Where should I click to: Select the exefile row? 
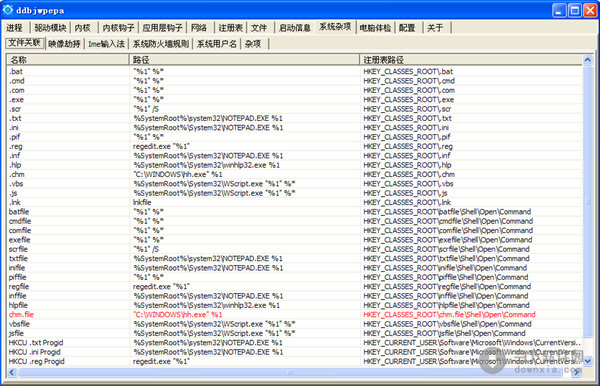(295, 240)
